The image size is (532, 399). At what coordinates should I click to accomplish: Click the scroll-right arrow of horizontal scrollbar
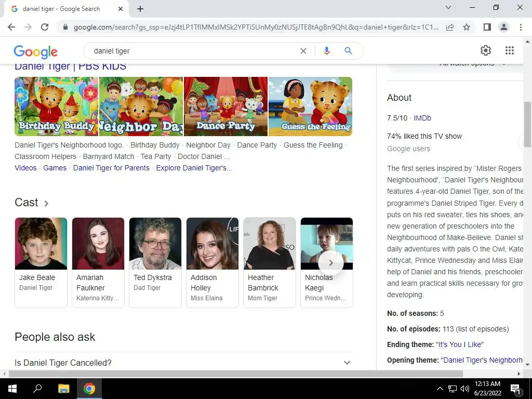(x=519, y=374)
